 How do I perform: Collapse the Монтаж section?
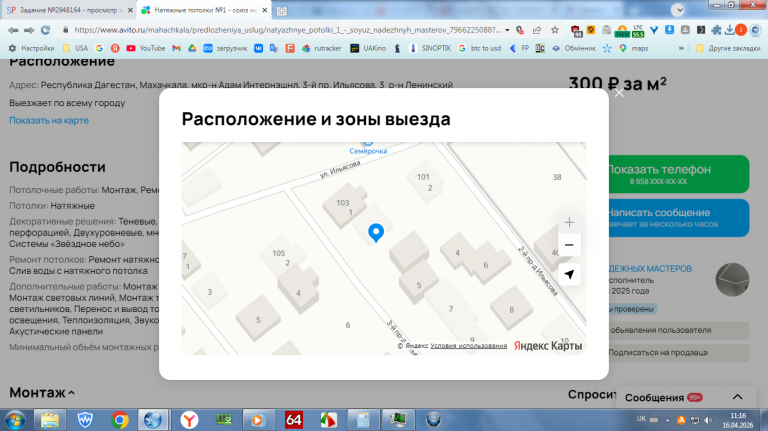pos(42,392)
